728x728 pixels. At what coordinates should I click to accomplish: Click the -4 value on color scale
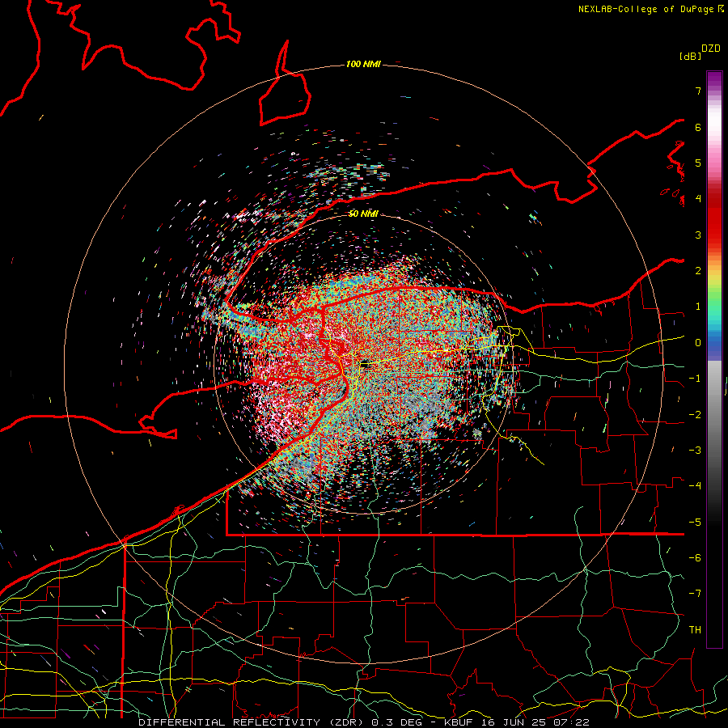coord(695,486)
